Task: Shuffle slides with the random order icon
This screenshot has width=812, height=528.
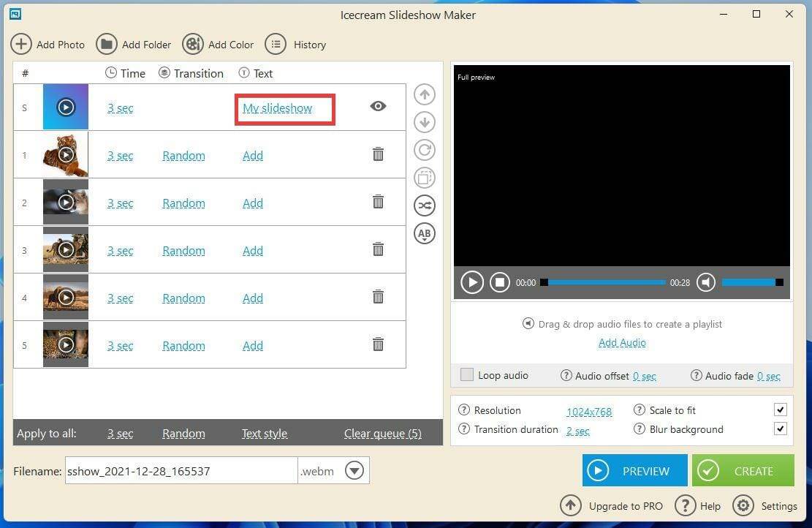Action: pyautogui.click(x=425, y=205)
